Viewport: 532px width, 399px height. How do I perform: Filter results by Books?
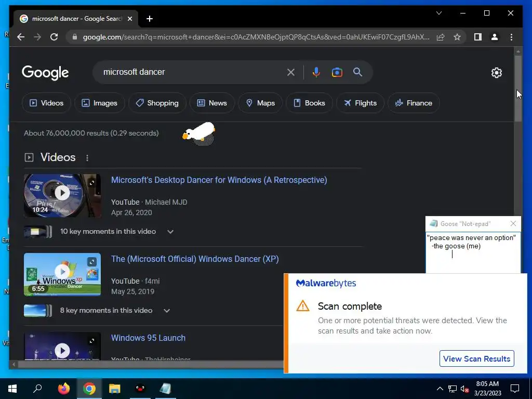click(310, 103)
